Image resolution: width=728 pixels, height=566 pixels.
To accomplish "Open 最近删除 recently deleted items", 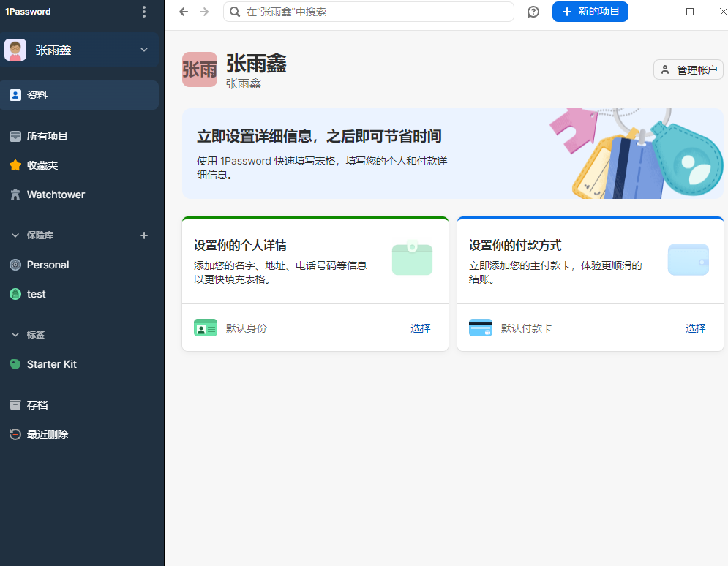I will click(47, 434).
